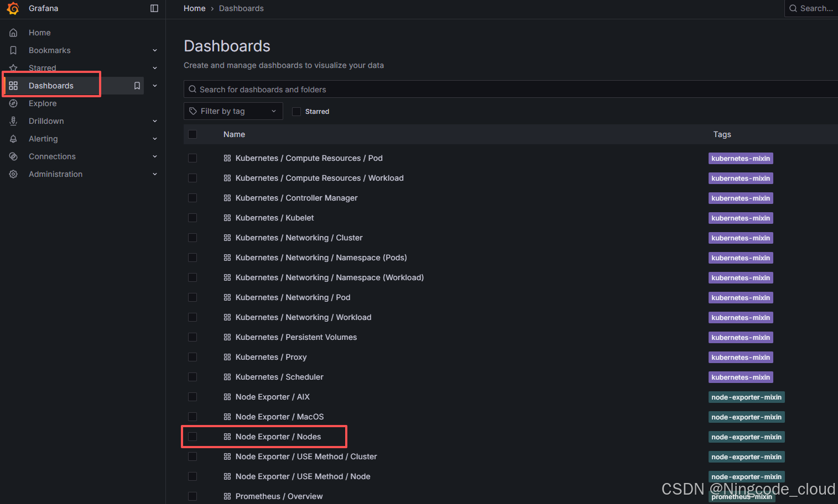Enable the Starred filter checkbox
The image size is (838, 504).
click(x=296, y=112)
